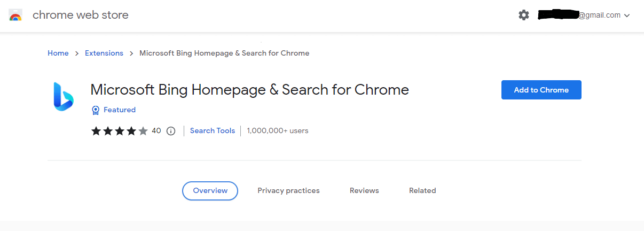Follow the Home breadcrumb link
The image size is (644, 231).
pyautogui.click(x=58, y=53)
